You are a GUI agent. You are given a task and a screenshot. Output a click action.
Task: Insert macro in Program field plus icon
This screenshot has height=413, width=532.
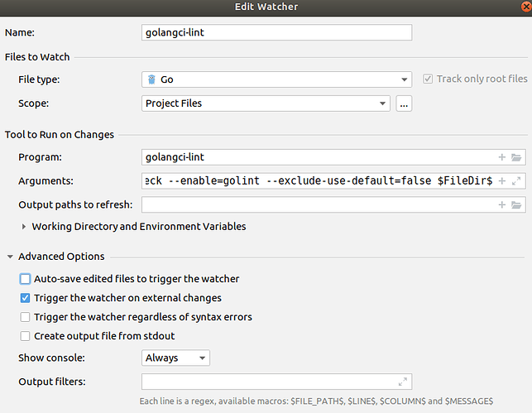point(502,157)
